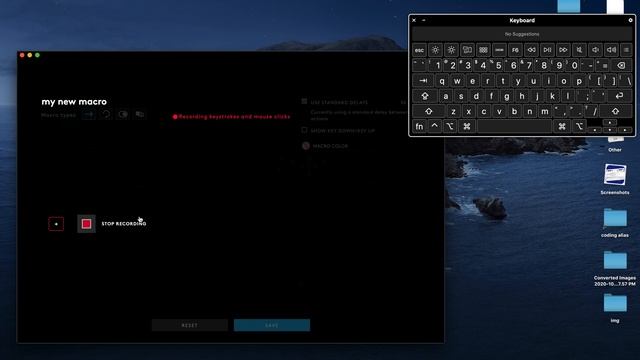Viewport: 640px width, 360px height.
Task: Open the Keyboard panel options gear
Action: coord(630,20)
